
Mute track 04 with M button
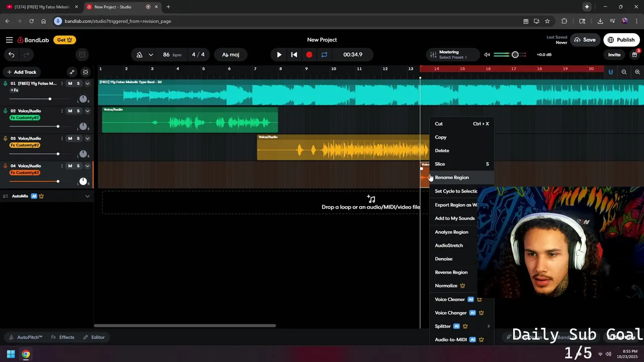pyautogui.click(x=70, y=166)
